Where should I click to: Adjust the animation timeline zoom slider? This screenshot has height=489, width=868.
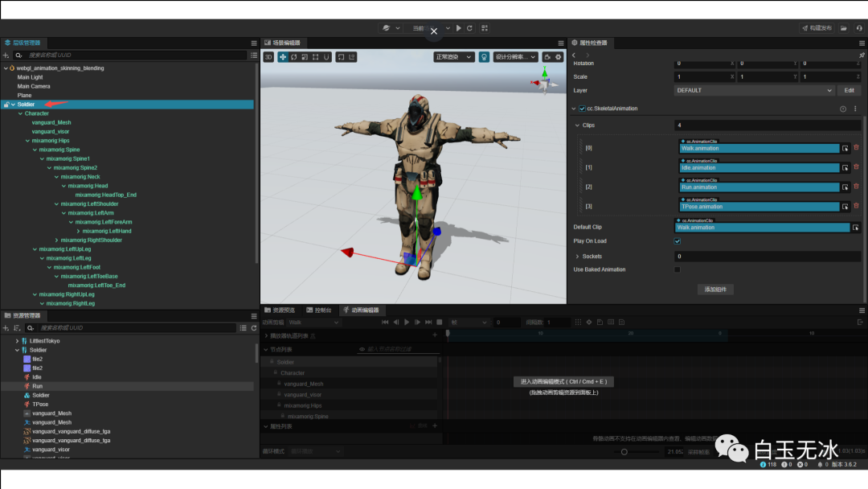point(624,452)
